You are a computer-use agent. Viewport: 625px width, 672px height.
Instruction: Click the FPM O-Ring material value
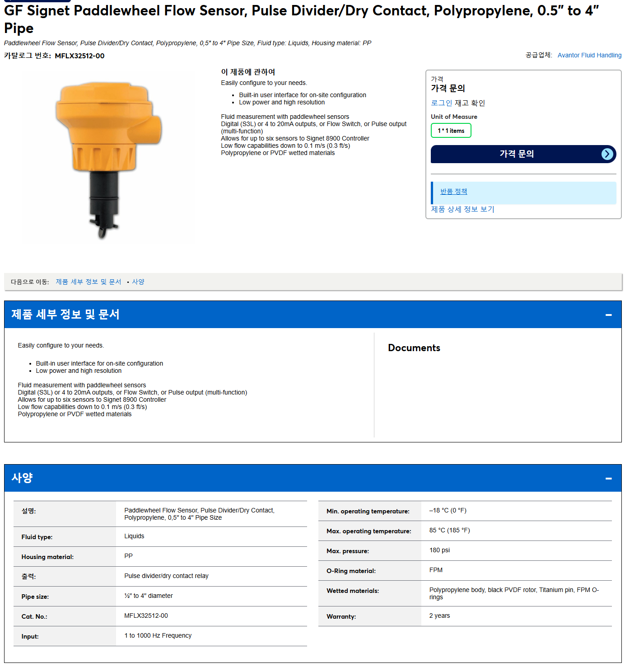(x=436, y=570)
